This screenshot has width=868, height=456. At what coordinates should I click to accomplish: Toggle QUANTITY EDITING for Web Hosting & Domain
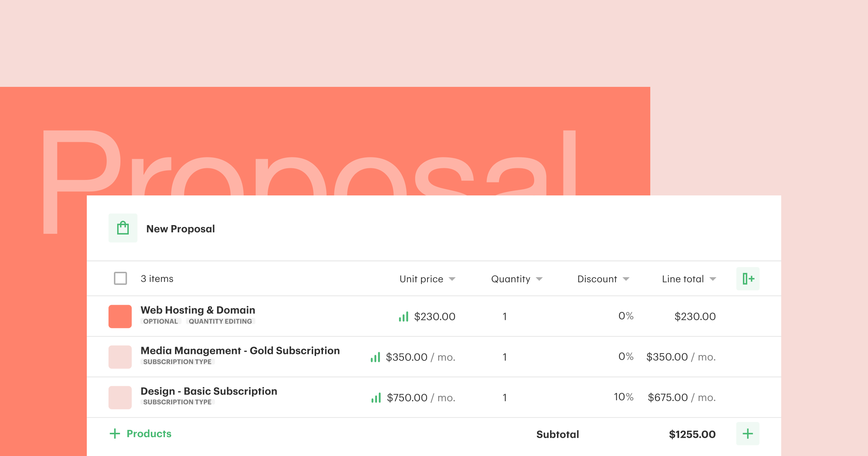coord(220,321)
